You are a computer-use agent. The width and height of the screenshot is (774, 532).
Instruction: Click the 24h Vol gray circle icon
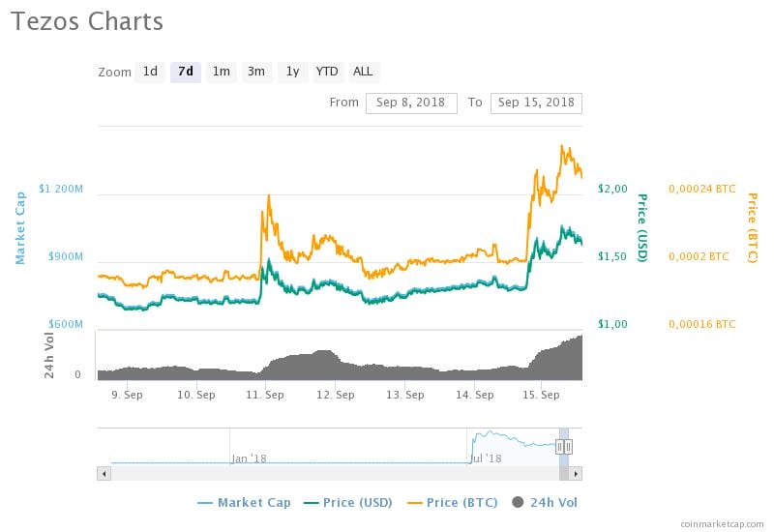click(x=517, y=502)
